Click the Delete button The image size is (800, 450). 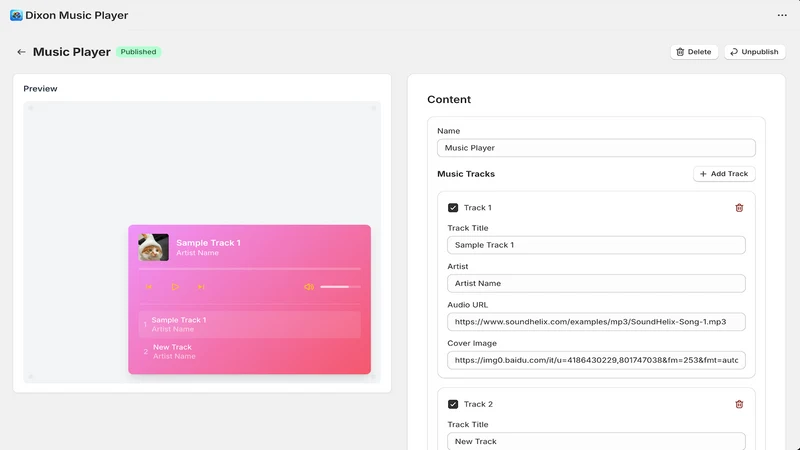click(x=694, y=52)
